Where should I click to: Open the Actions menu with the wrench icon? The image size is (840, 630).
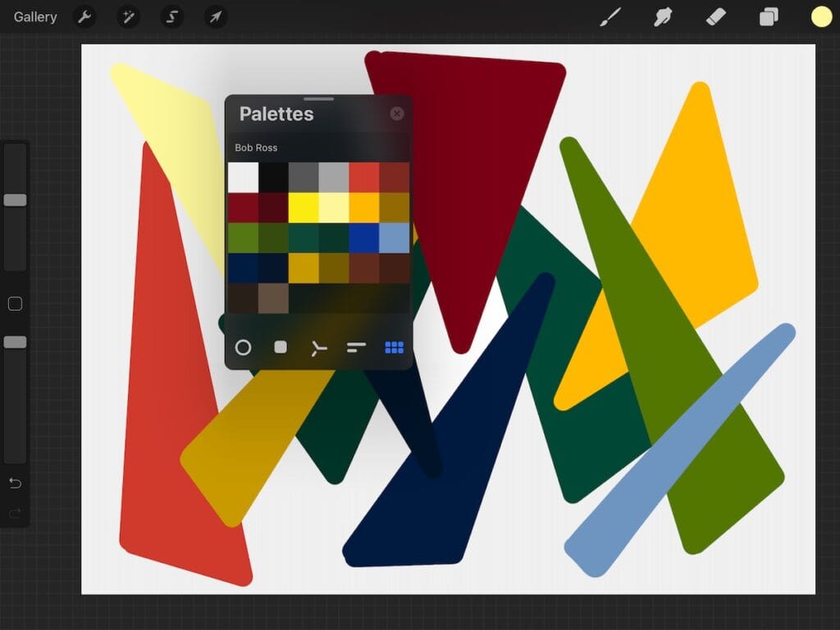tap(84, 16)
